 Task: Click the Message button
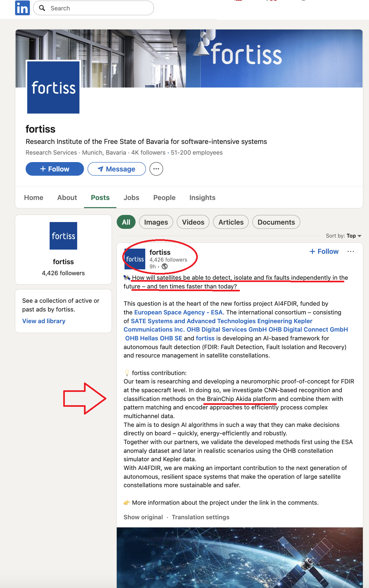tap(117, 169)
